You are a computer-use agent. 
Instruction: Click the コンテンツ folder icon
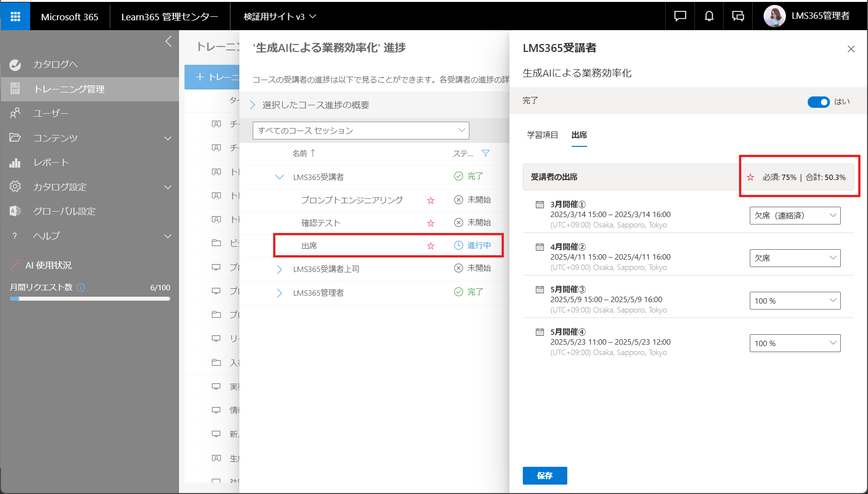(15, 137)
